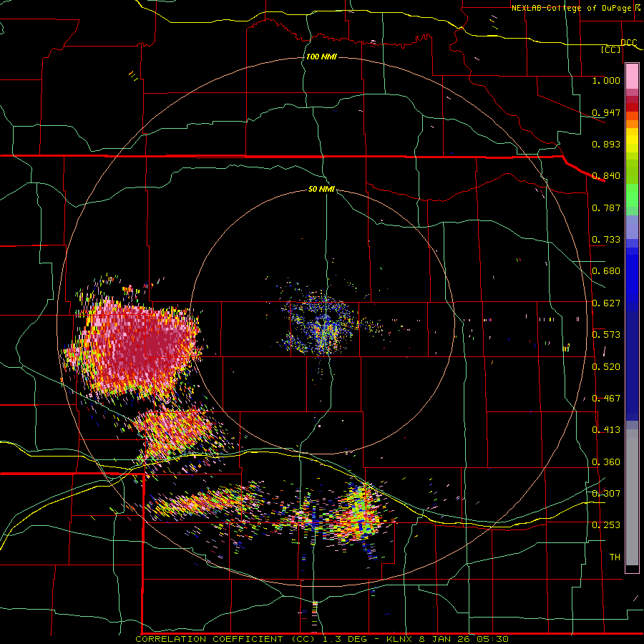Select the 0.627 scale value
Screen dimensions: 644x644
[x=606, y=303]
